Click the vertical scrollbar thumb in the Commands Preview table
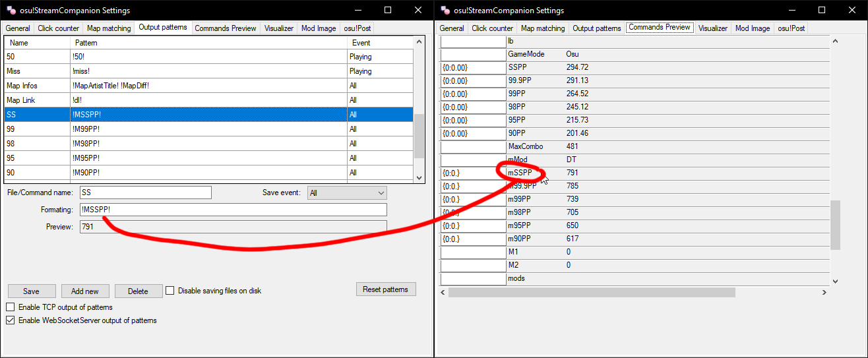Screen dimensions: 868x358 coord(835,225)
